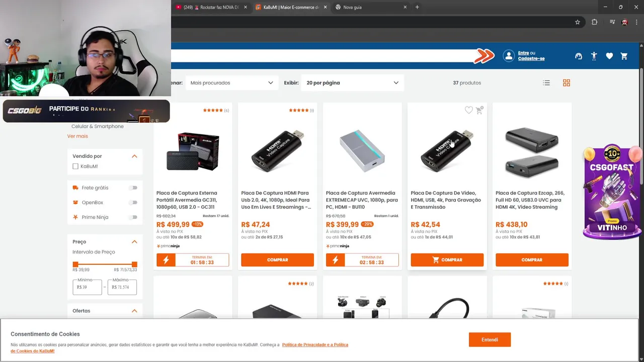Check the KaBuM! seller checkbox
644x362 pixels.
coord(75,166)
